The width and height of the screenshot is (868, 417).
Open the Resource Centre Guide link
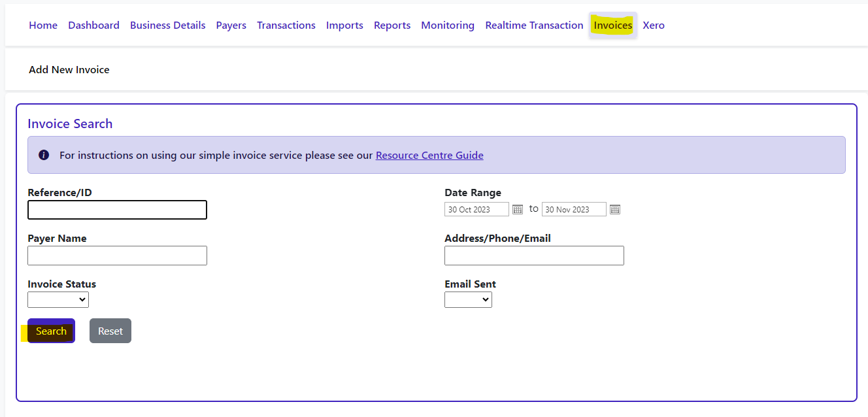tap(429, 156)
